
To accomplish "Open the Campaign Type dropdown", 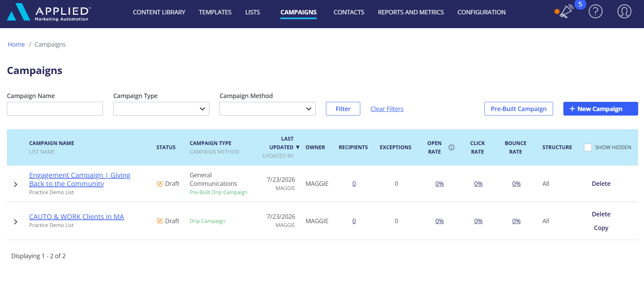I will pyautogui.click(x=161, y=109).
